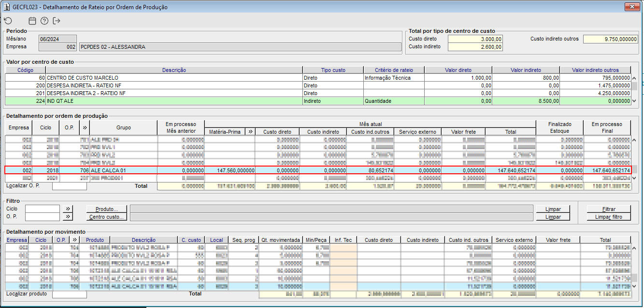
Task: Expand the O.P. column chevron in production grid
Action: pos(86,128)
